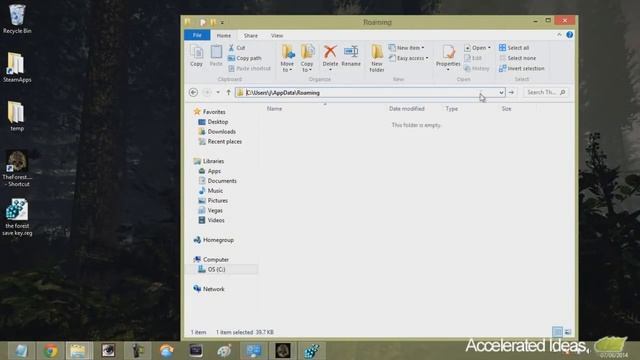Switch to Large icons view layout
Image resolution: width=640 pixels, height=360 pixels.
(x=568, y=332)
